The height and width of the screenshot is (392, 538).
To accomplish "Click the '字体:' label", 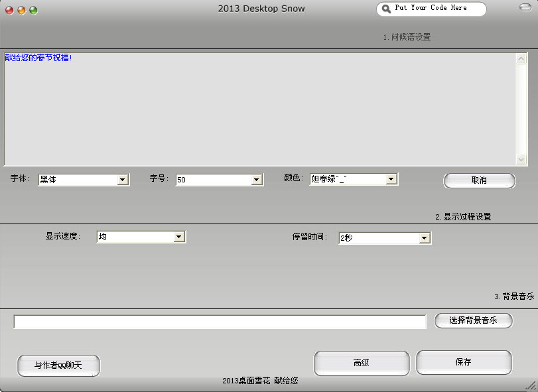I will click(x=19, y=178).
